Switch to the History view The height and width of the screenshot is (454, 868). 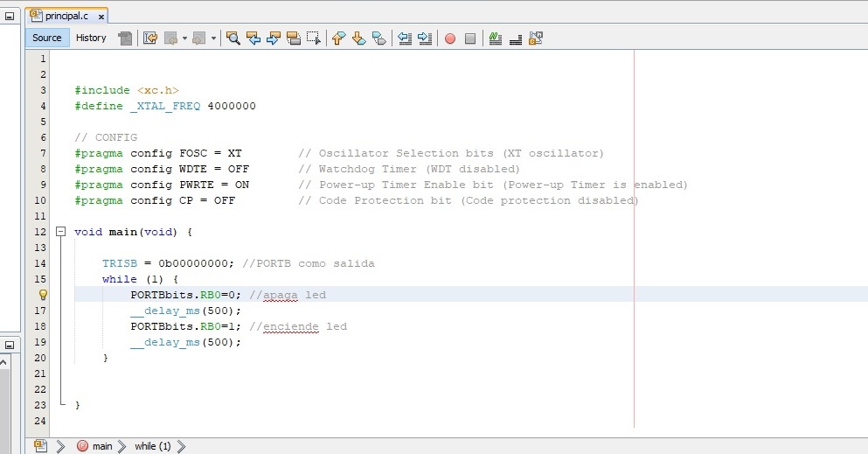tap(91, 38)
